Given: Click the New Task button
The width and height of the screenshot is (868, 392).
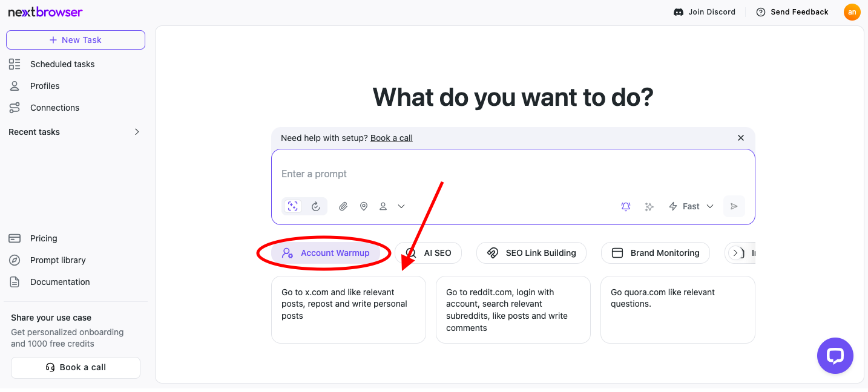Looking at the screenshot, I should [x=76, y=40].
